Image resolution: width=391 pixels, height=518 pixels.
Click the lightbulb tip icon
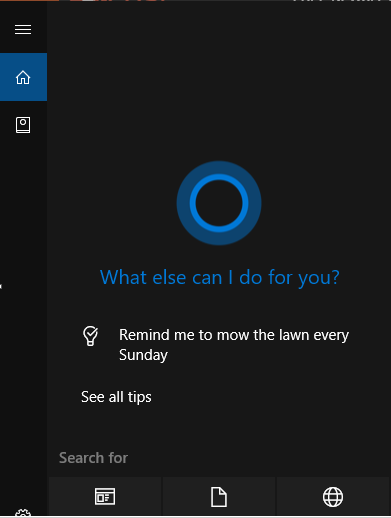coord(90,336)
